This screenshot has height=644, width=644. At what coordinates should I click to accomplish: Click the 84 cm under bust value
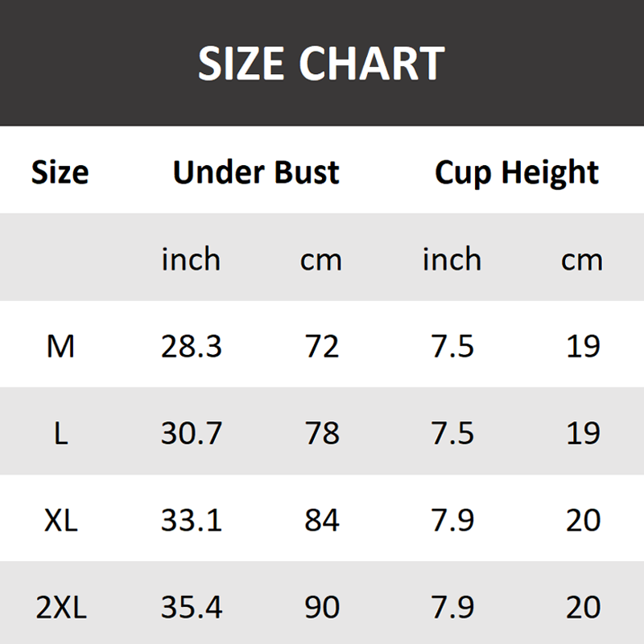point(322,521)
